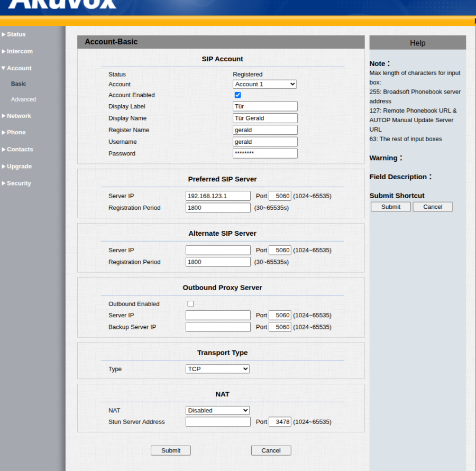Viewport: 476px width, 471px height.
Task: Focus the Register Name input field
Action: (265, 130)
